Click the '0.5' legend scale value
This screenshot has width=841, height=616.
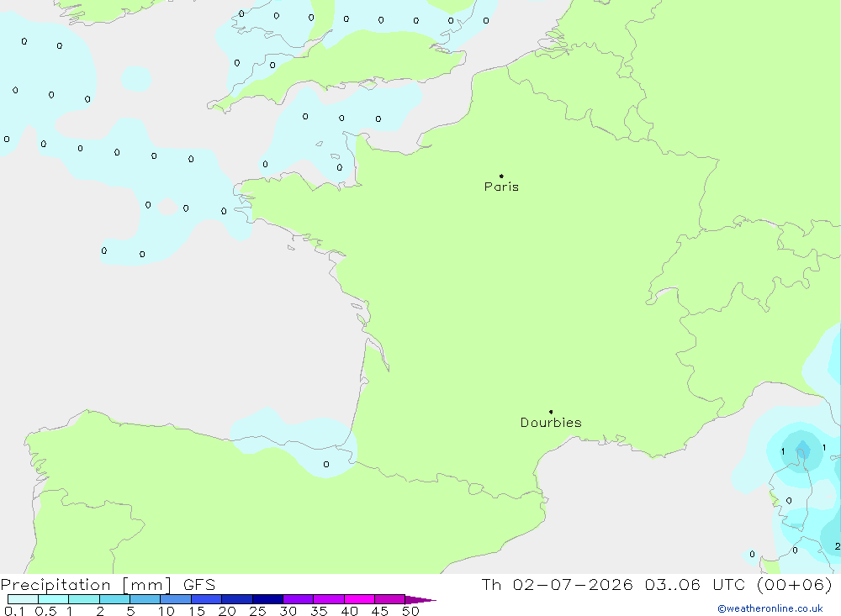pos(45,611)
